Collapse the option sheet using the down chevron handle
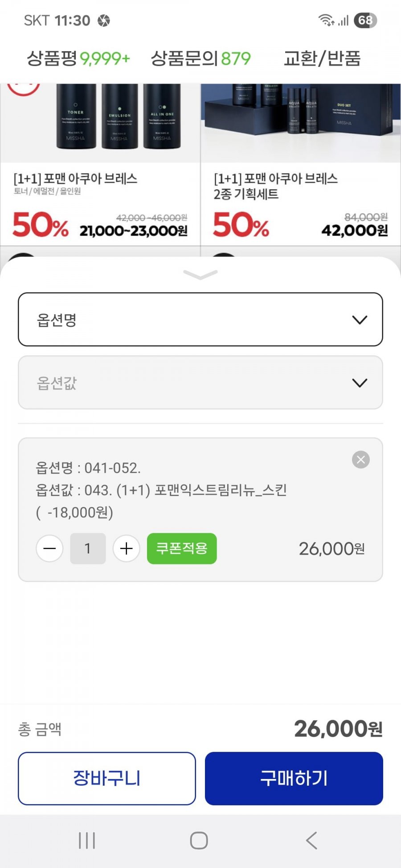Image resolution: width=401 pixels, height=868 pixels. 200,274
